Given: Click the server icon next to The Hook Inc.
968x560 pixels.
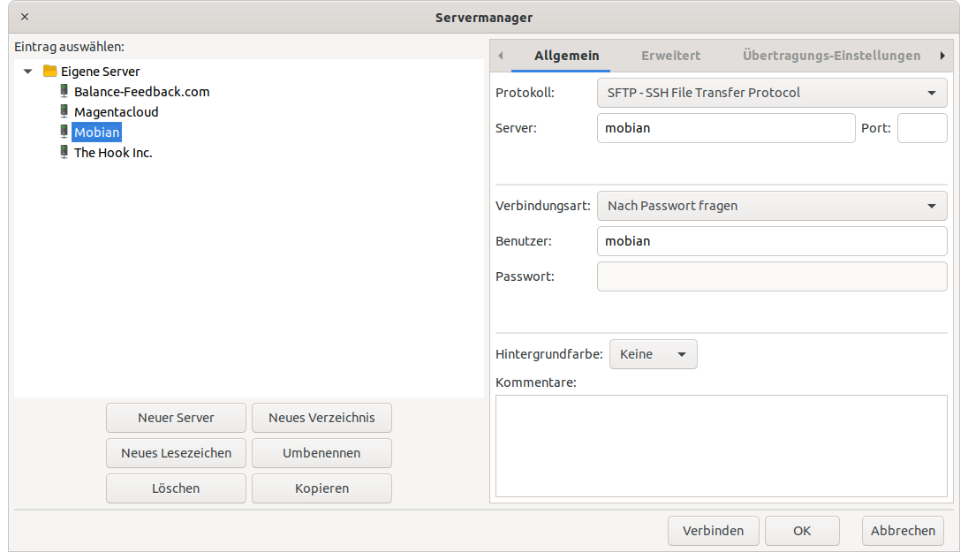Looking at the screenshot, I should pyautogui.click(x=64, y=152).
